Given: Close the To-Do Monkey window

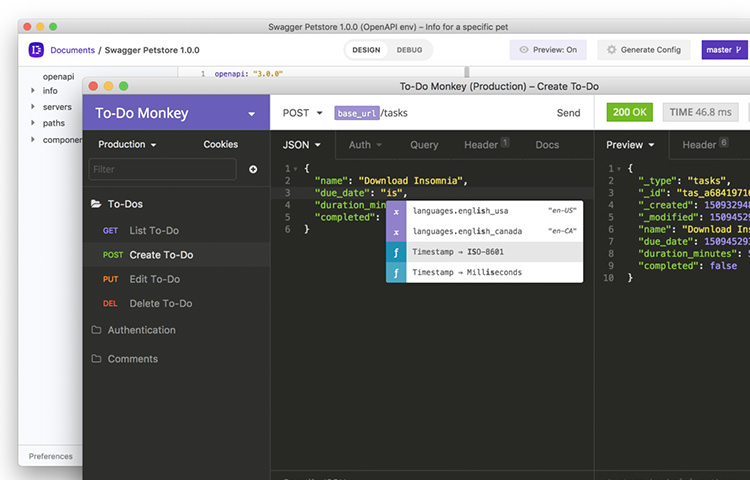Looking at the screenshot, I should pyautogui.click(x=93, y=86).
